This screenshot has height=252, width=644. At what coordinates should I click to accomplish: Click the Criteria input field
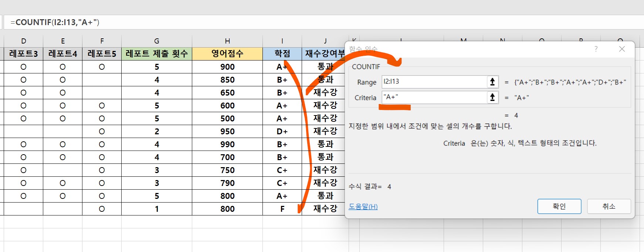pos(434,97)
